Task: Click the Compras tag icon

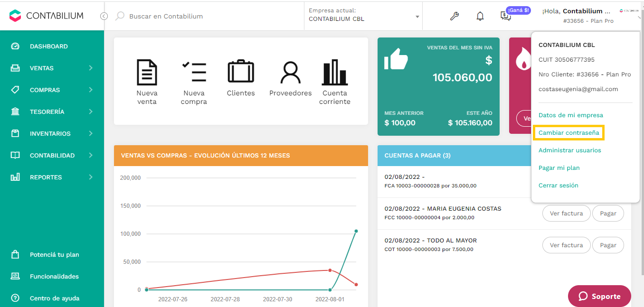Action: pos(15,90)
